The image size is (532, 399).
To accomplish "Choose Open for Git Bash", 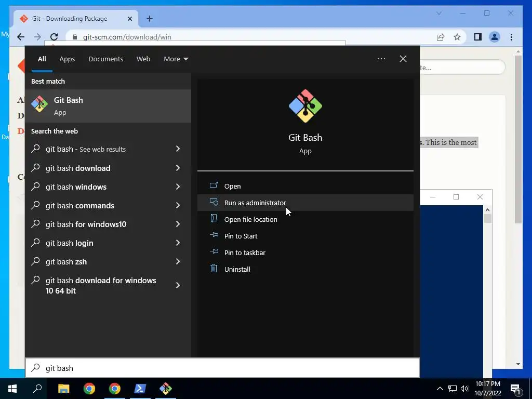I will tap(305, 186).
